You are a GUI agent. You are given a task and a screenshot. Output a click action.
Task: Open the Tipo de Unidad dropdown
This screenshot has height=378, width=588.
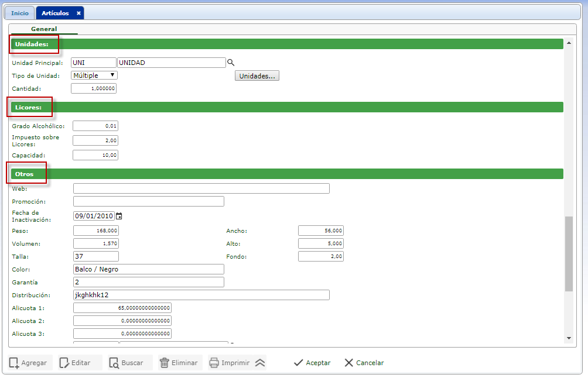(94, 75)
